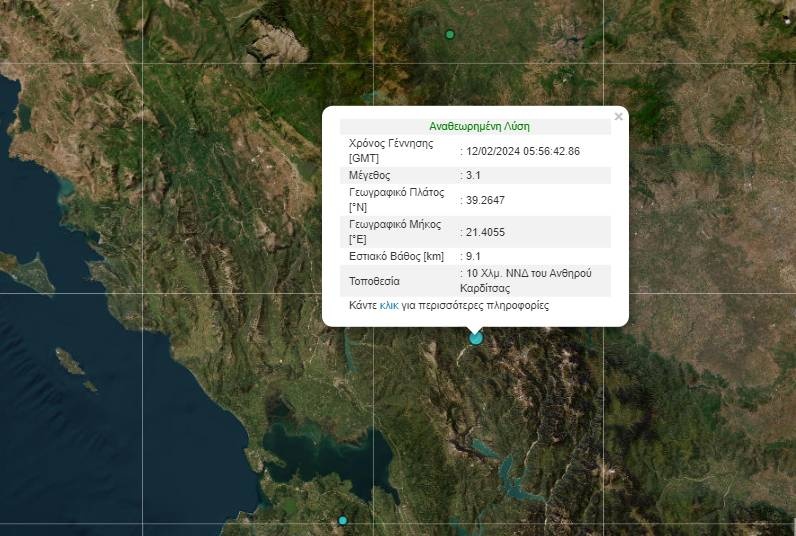Click the 'Μέγεθος' row label

click(369, 175)
